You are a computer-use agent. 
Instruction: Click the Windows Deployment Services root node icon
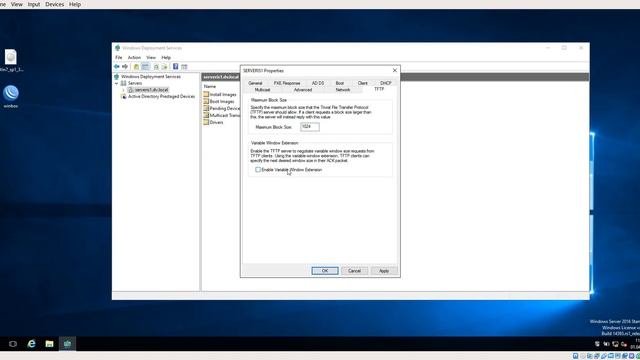click(x=116, y=76)
